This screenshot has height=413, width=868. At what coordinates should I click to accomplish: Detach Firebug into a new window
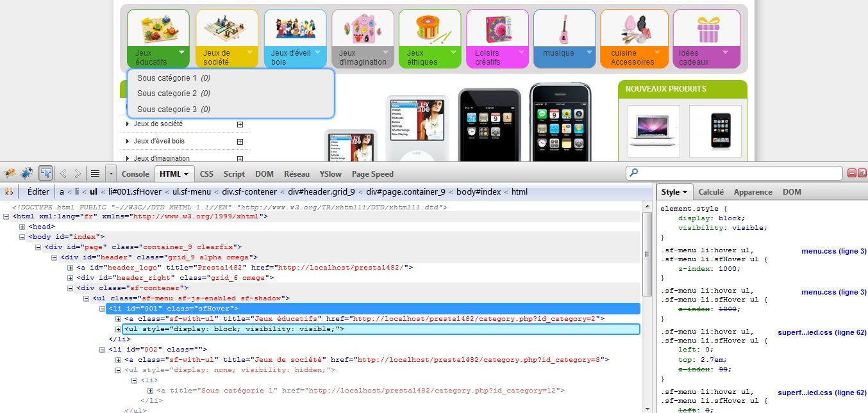[x=862, y=173]
